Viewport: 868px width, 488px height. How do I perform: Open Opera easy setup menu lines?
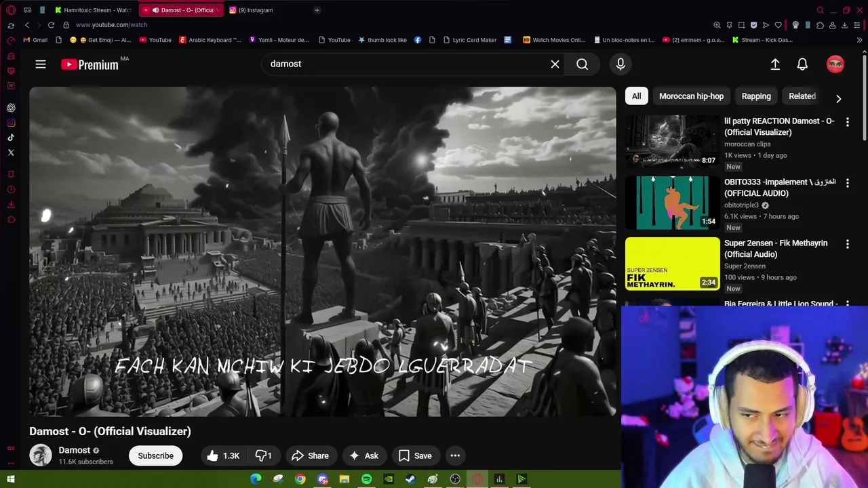[x=856, y=25]
